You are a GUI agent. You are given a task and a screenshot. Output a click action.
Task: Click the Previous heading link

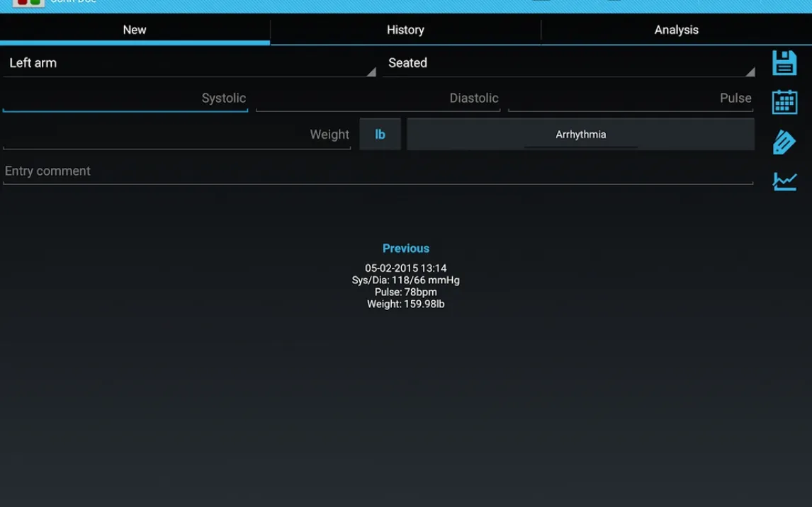[405, 249]
